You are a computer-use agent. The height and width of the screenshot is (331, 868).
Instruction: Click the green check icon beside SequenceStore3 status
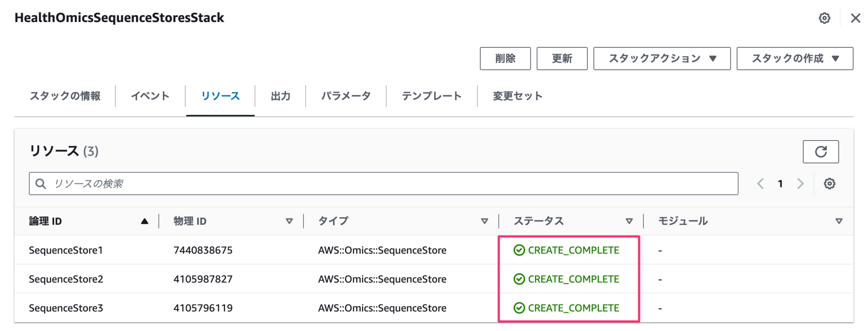pos(519,308)
